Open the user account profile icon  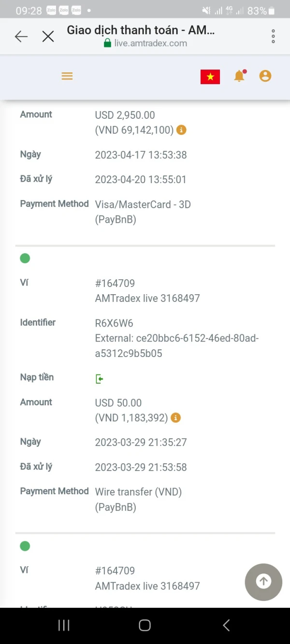click(265, 76)
